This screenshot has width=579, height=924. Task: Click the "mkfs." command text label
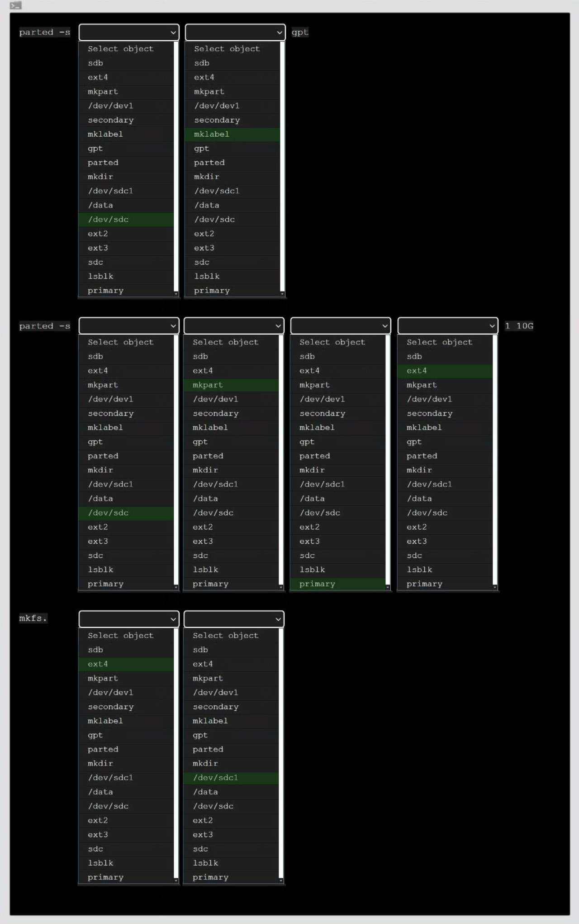click(x=33, y=618)
